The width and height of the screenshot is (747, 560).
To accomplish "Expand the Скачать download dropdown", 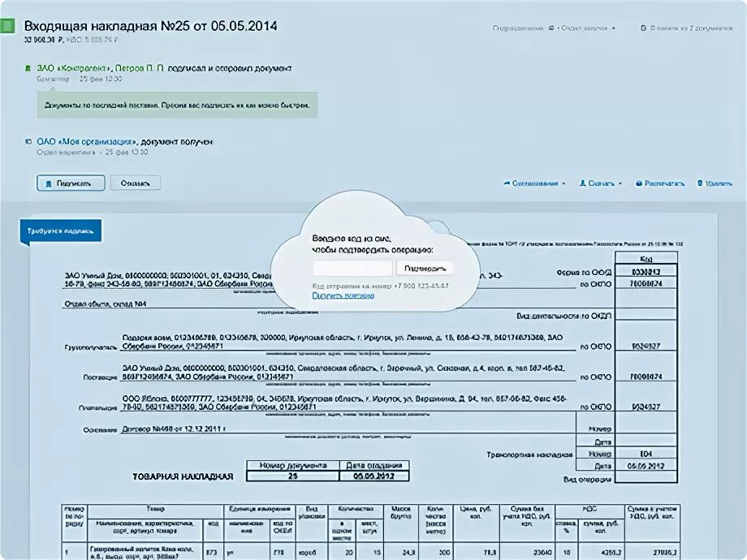I will [x=601, y=183].
